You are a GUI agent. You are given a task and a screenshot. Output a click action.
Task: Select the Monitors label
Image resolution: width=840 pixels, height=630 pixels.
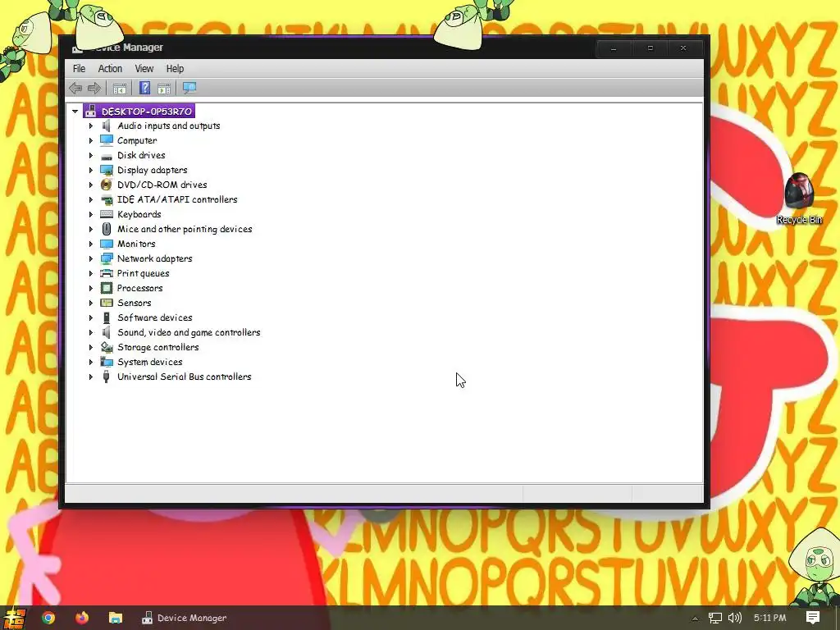click(x=136, y=244)
